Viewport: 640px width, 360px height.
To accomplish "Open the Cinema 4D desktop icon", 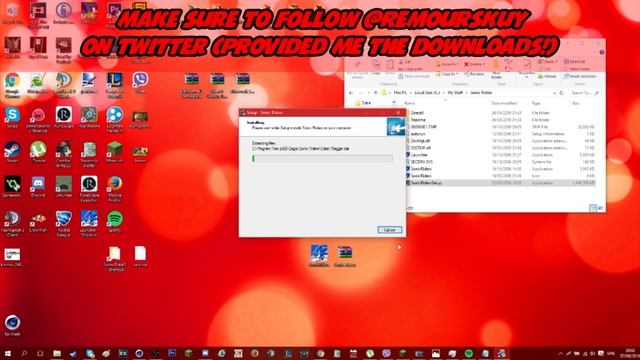I will click(x=12, y=325).
